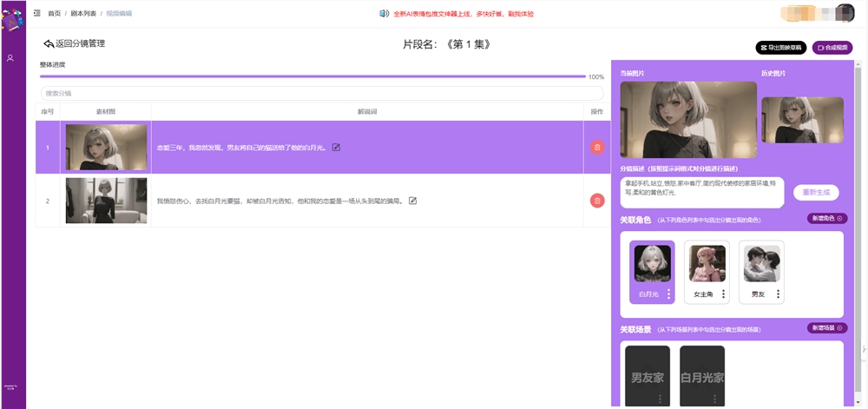868x409 pixels.
Task: Open more options for 女主角 character
Action: click(x=724, y=294)
